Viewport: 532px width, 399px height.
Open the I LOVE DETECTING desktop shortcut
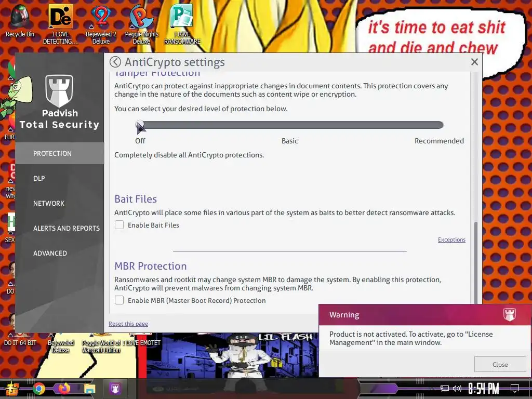tap(60, 24)
